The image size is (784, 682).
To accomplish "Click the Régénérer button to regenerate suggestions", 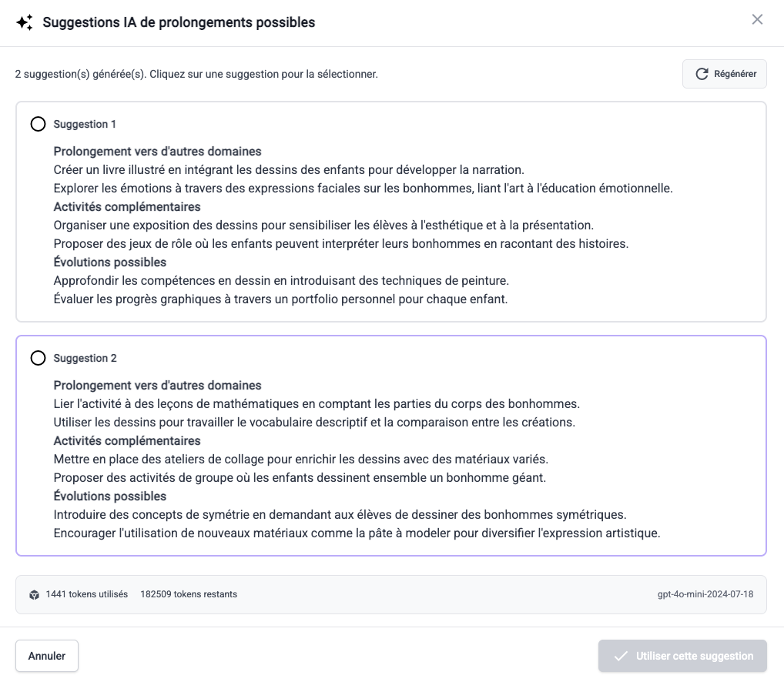I will (x=724, y=74).
